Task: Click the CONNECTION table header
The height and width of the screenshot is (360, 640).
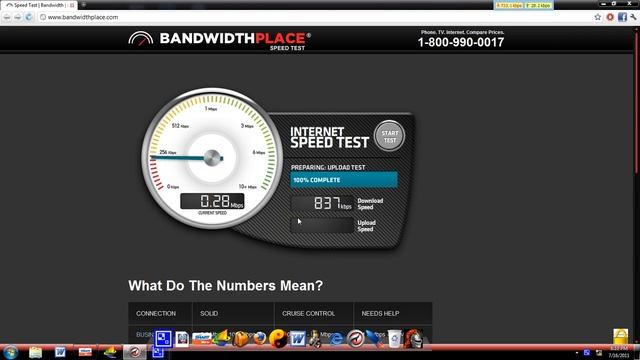Action: point(156,313)
